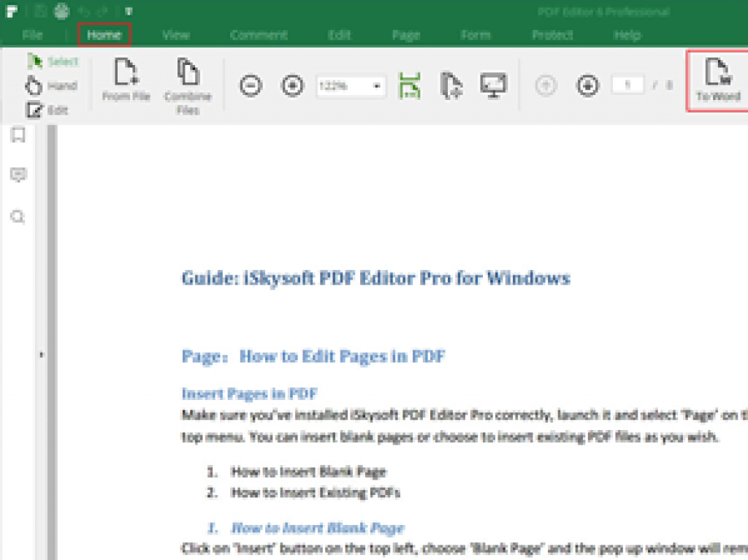Viewport: 748px width, 560px height.
Task: Open the quick access customize arrow
Action: click(129, 11)
